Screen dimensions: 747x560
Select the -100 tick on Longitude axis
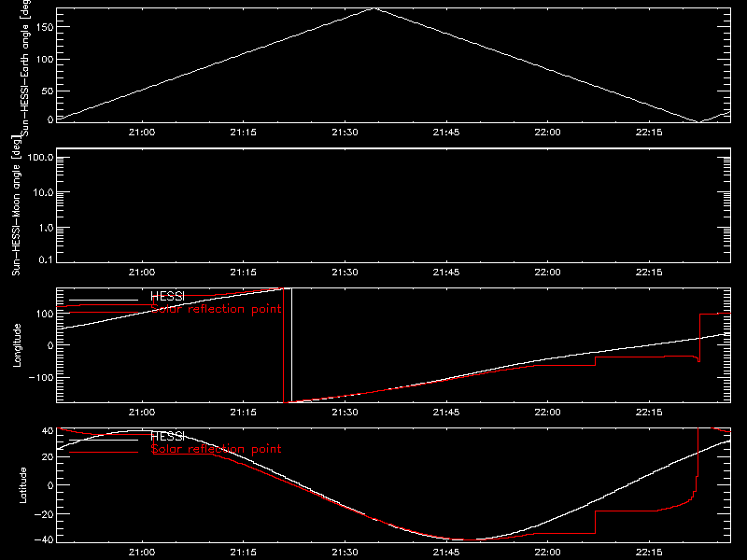point(40,377)
